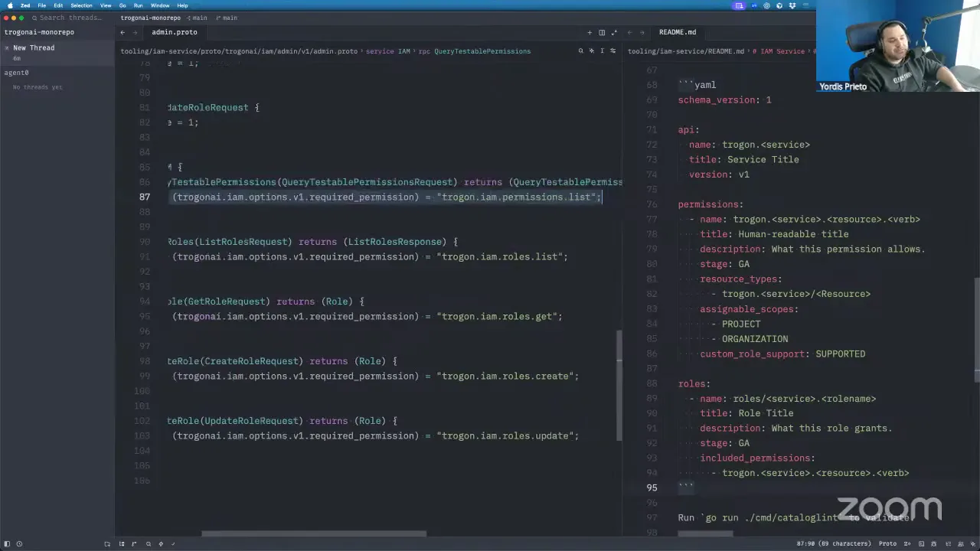The width and height of the screenshot is (980, 551).
Task: Toggle the git panel from the status bar
Action: pyautogui.click(x=134, y=544)
